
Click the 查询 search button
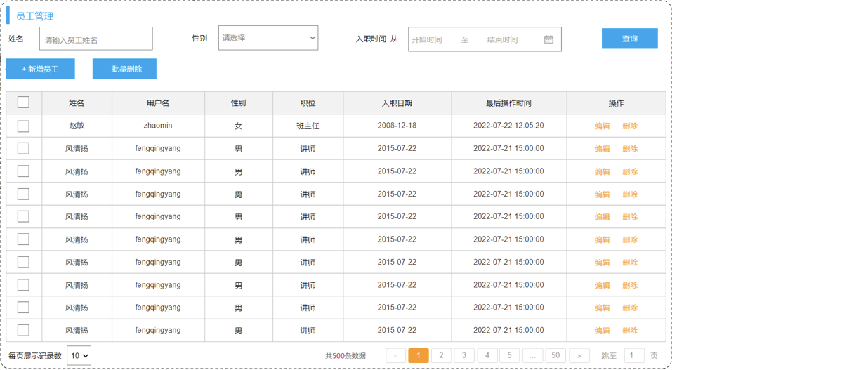tap(629, 39)
